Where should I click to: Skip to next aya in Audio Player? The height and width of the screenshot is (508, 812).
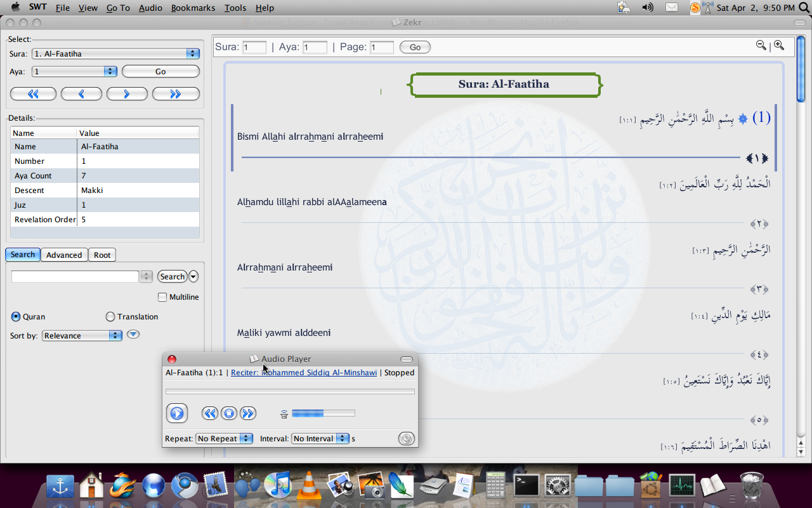(x=247, y=413)
